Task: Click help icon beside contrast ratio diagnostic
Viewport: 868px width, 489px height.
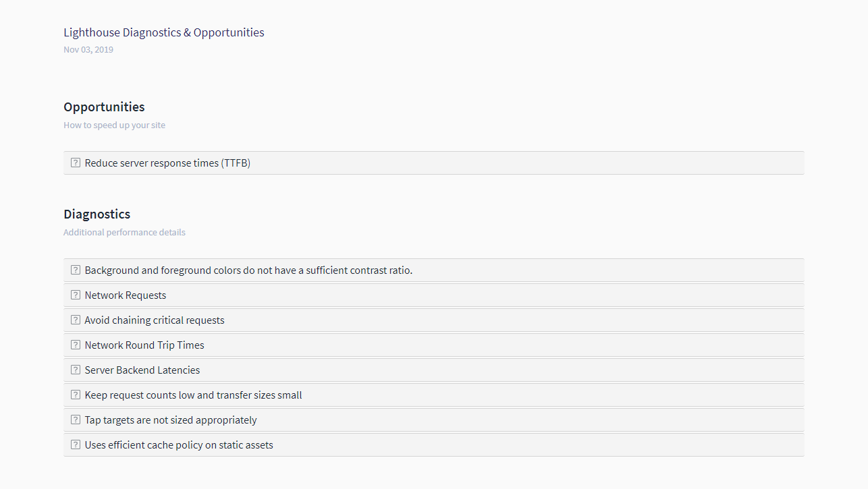Action: (76, 270)
